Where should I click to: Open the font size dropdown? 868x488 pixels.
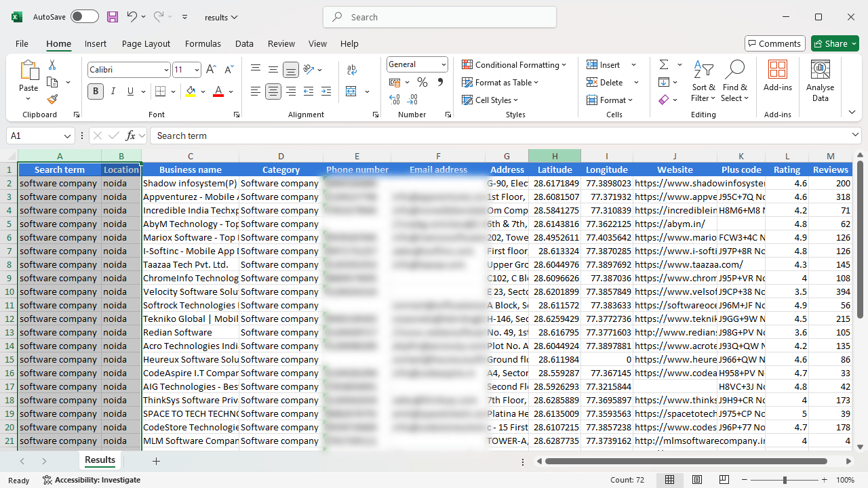coord(197,70)
